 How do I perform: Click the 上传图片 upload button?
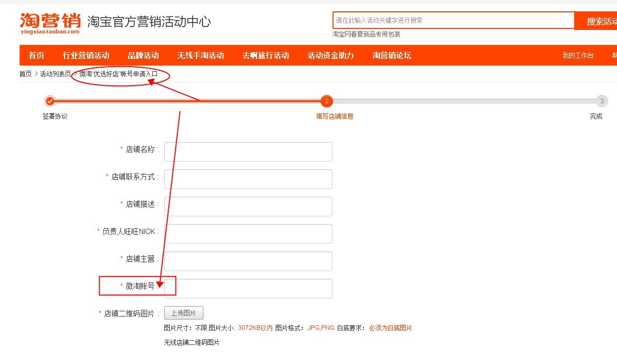[184, 313]
